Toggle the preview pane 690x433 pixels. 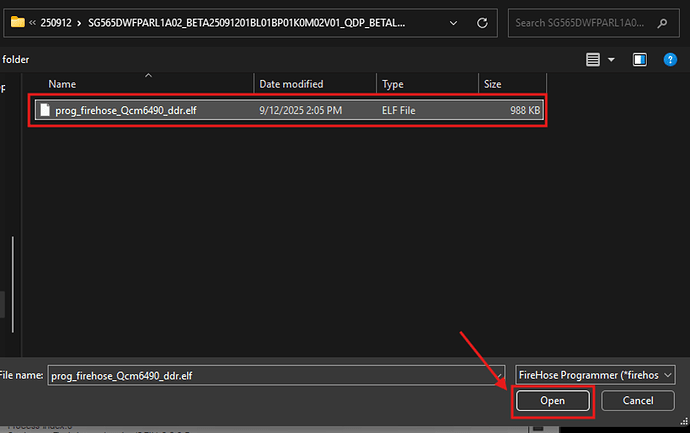(x=639, y=59)
